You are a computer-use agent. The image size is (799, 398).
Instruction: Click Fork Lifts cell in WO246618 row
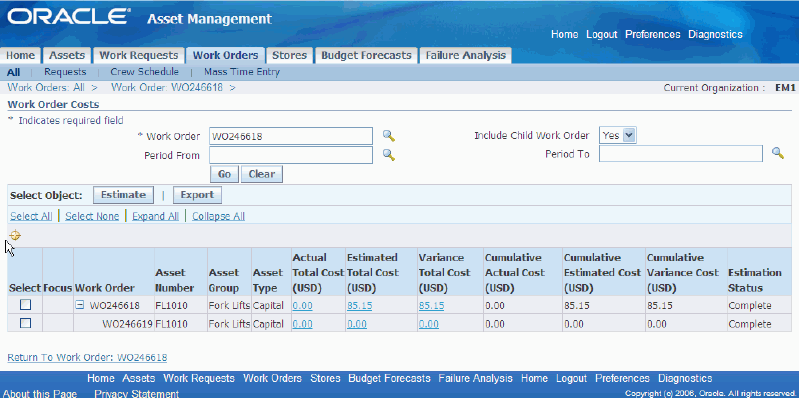[229, 306]
